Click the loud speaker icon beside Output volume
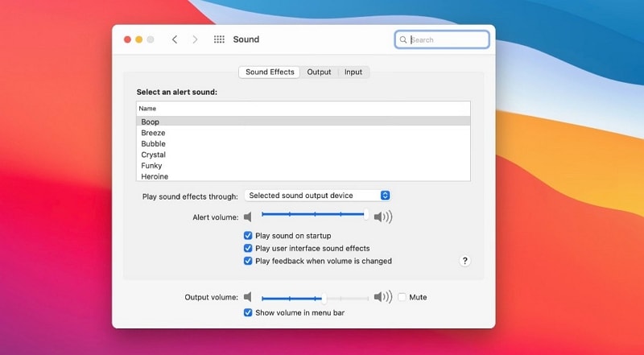 [383, 297]
